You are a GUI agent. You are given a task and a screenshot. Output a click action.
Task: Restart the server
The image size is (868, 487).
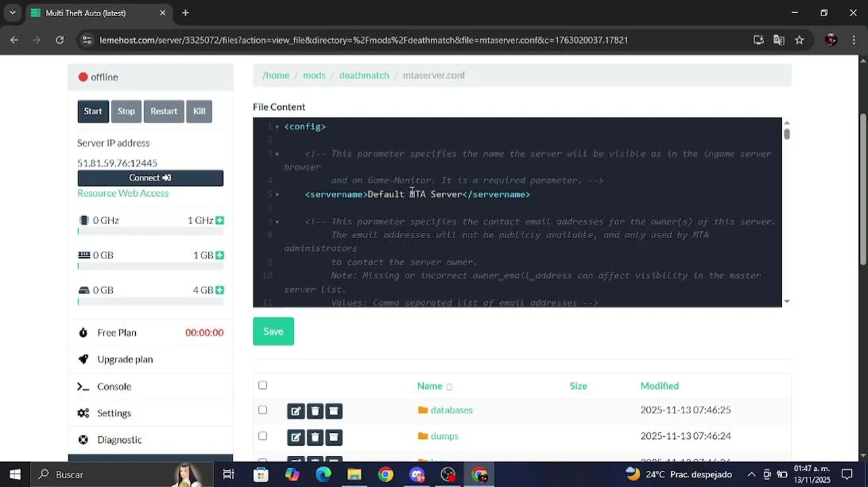coord(164,112)
